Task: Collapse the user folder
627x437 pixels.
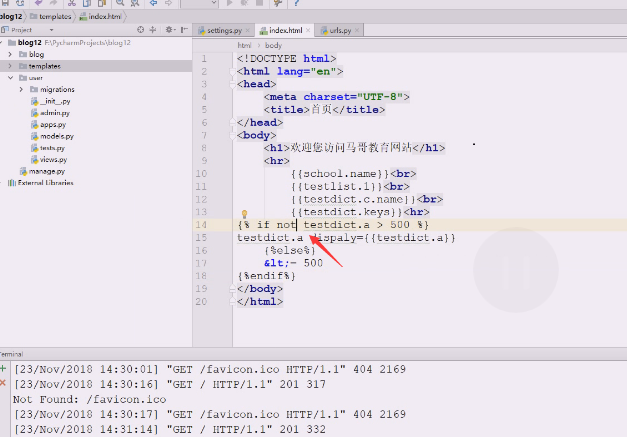Action: point(10,78)
